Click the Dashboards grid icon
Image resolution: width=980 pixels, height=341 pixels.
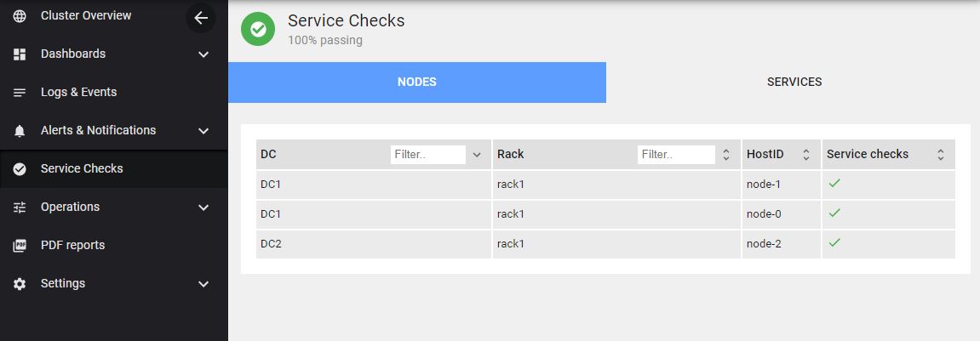coord(20,54)
